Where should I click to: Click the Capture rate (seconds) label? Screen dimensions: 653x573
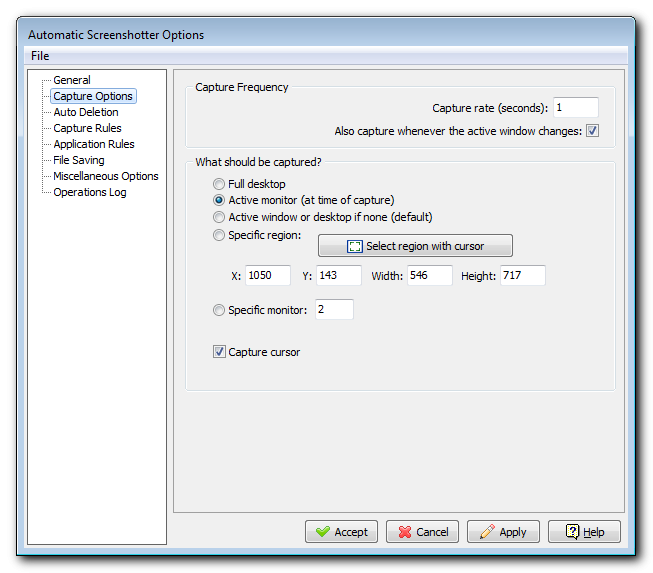click(x=490, y=108)
